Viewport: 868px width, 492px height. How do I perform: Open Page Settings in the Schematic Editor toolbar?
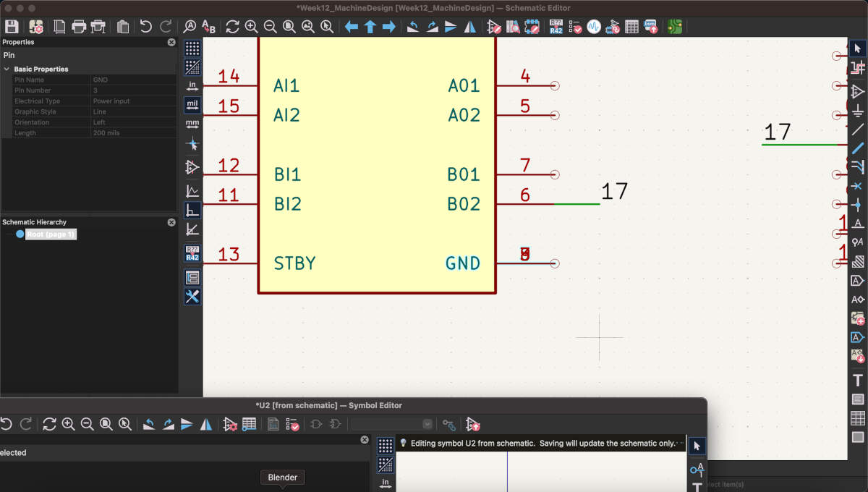click(x=59, y=27)
